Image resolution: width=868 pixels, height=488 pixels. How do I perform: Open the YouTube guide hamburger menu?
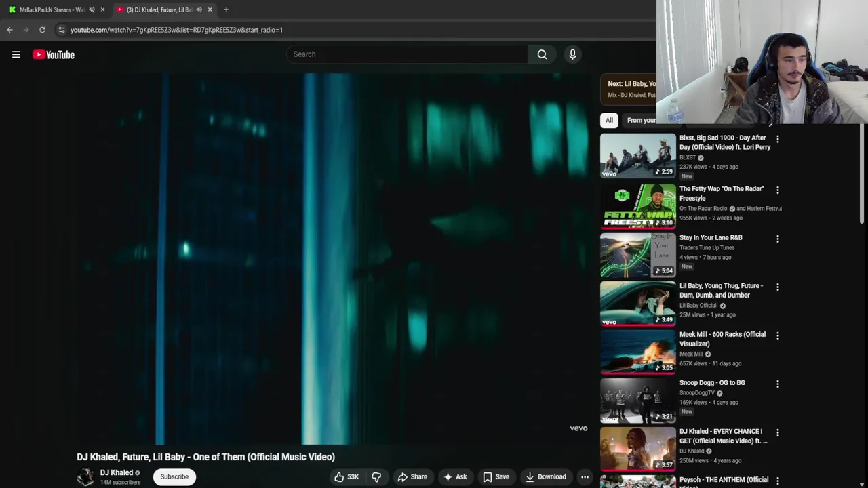click(16, 54)
